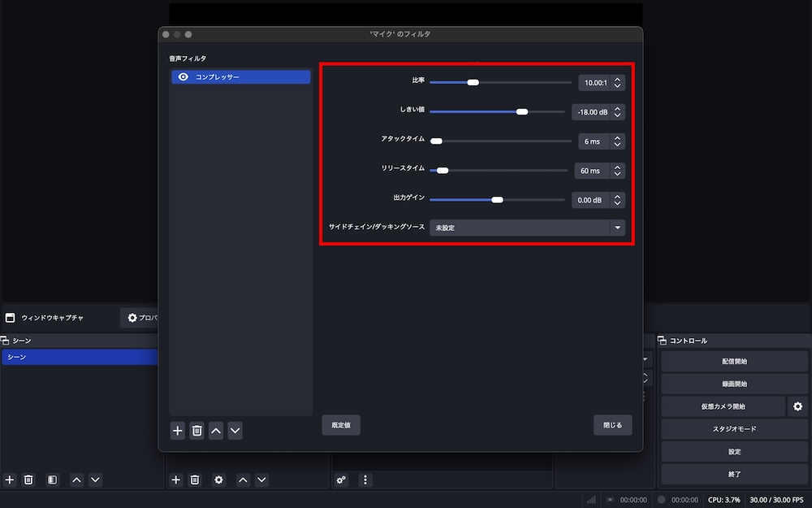
Task: Decrease リリースタイム with stepper down arrow
Action: [617, 174]
